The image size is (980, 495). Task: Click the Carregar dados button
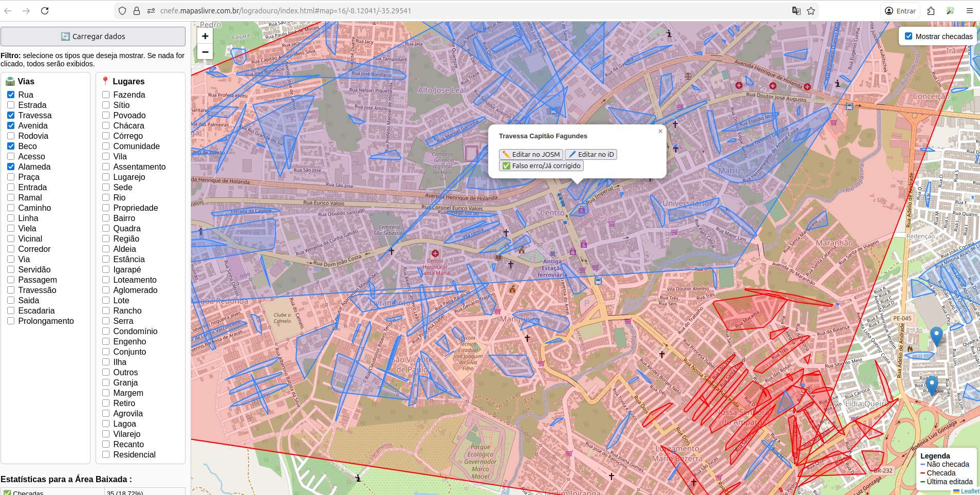tap(93, 36)
